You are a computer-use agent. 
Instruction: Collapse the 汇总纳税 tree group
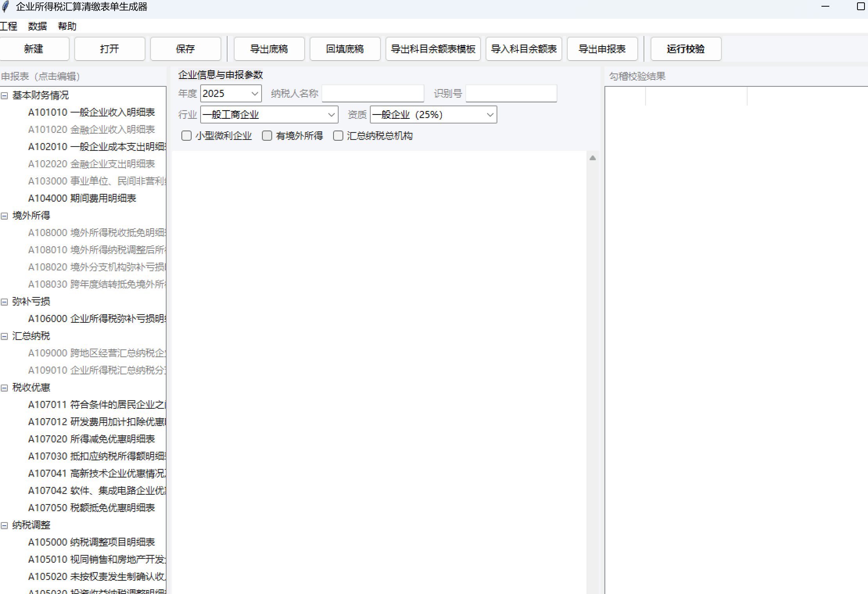[4, 336]
